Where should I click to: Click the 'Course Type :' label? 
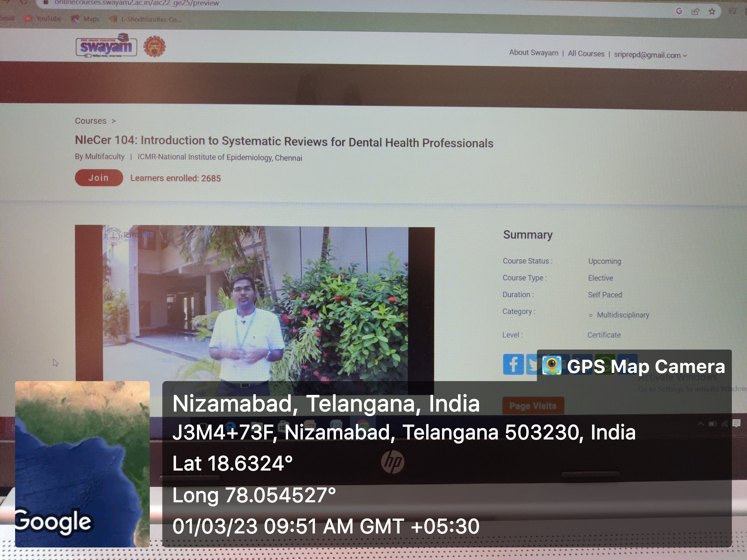524,278
